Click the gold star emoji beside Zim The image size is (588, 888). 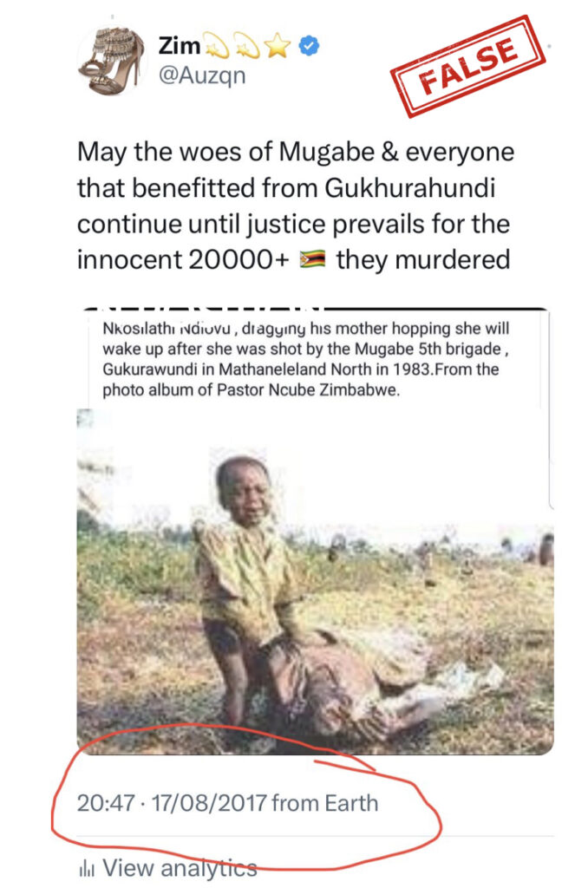point(278,45)
